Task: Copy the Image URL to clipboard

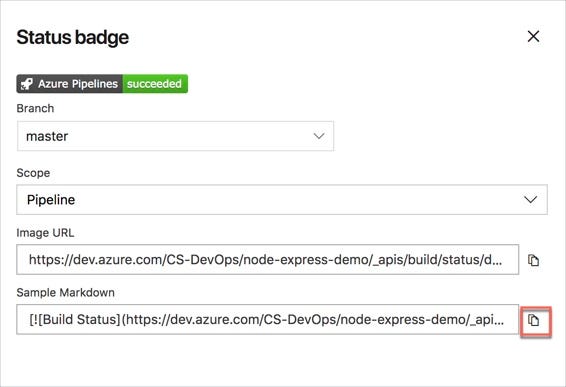Action: click(533, 260)
